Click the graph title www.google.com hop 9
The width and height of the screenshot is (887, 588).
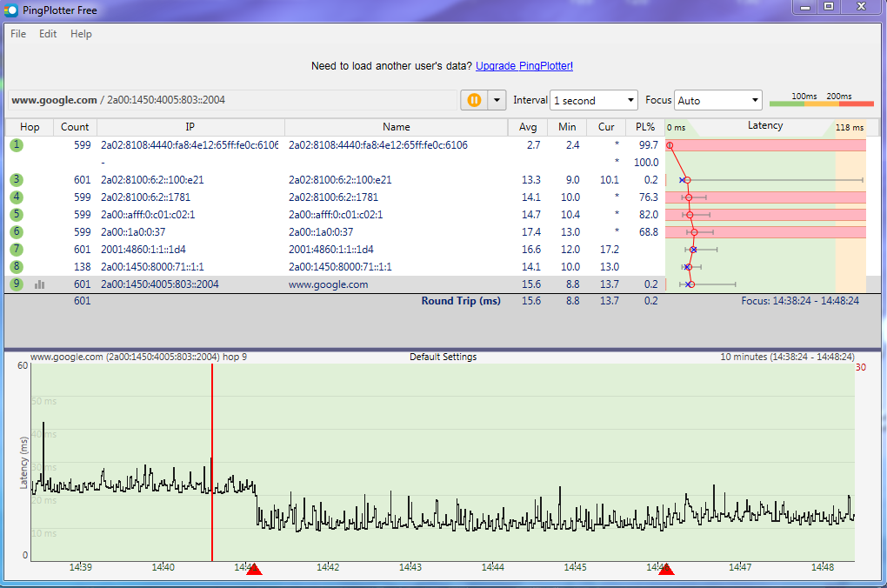coord(138,357)
